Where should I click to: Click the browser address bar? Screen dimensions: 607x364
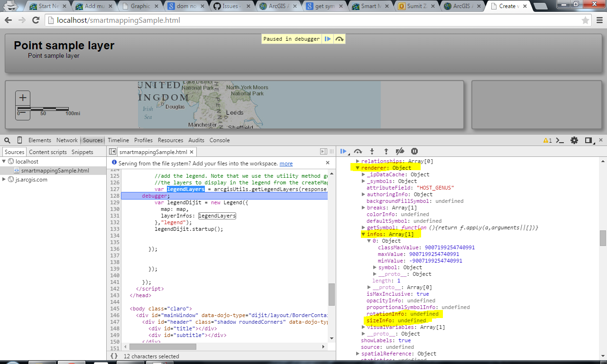point(312,20)
